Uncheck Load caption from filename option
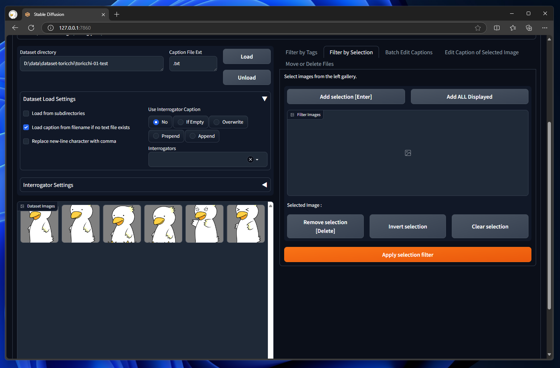This screenshot has height=368, width=560. [26, 127]
